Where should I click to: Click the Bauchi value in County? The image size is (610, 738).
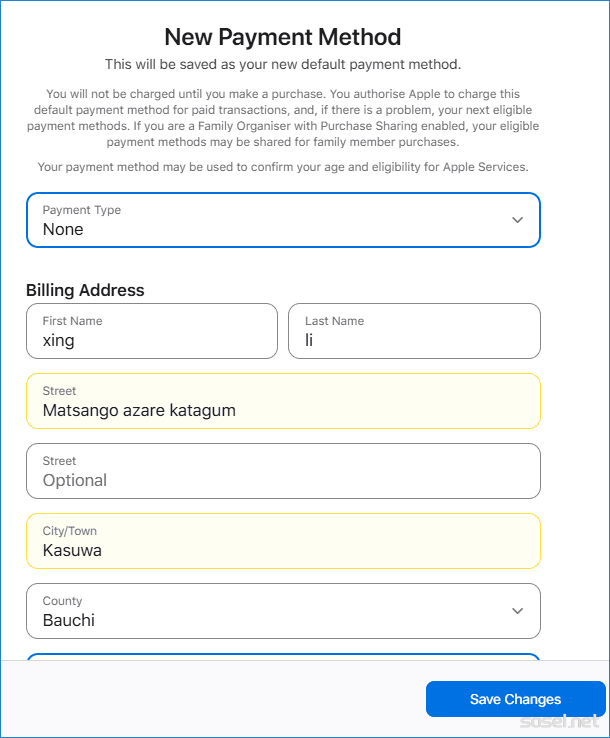(69, 620)
